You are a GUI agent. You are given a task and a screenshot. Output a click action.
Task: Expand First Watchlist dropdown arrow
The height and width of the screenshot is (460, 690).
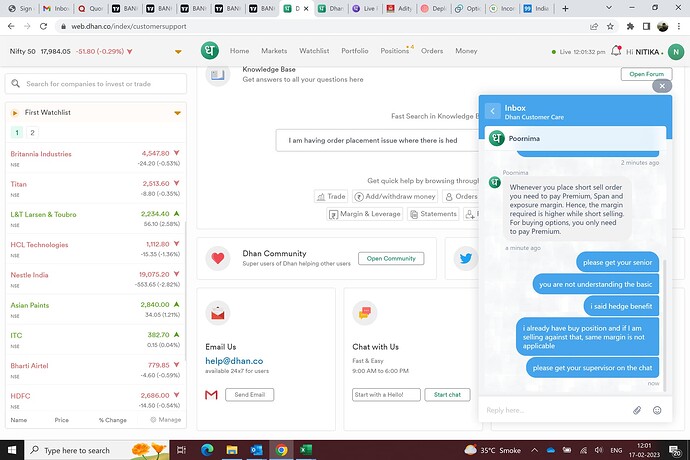click(x=177, y=113)
